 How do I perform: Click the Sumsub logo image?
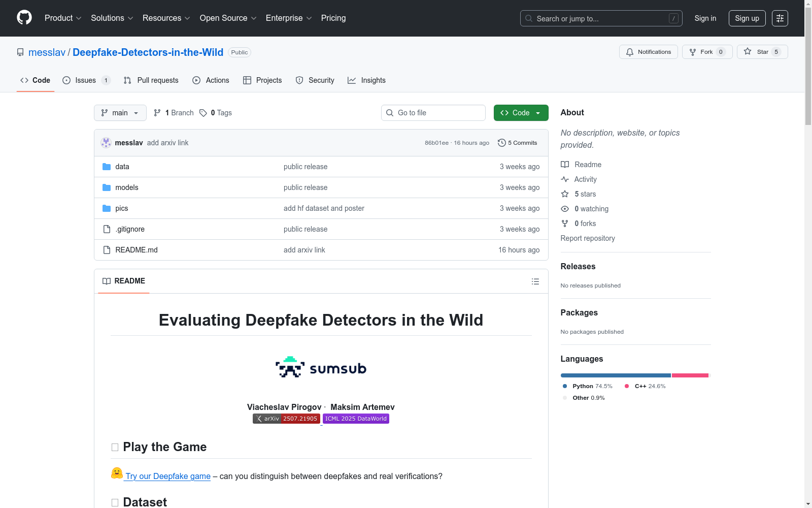pos(321,367)
